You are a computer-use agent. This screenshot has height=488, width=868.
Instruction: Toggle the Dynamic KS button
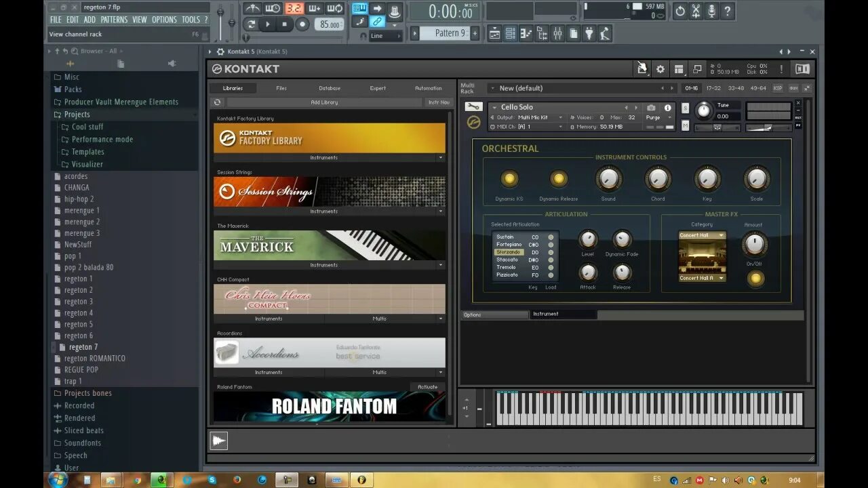(509, 179)
